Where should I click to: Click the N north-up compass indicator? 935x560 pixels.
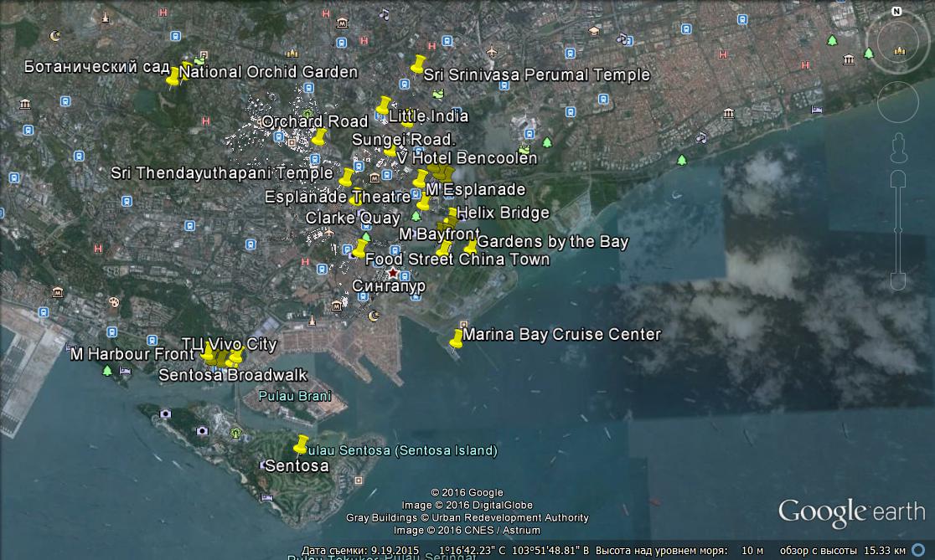click(896, 12)
